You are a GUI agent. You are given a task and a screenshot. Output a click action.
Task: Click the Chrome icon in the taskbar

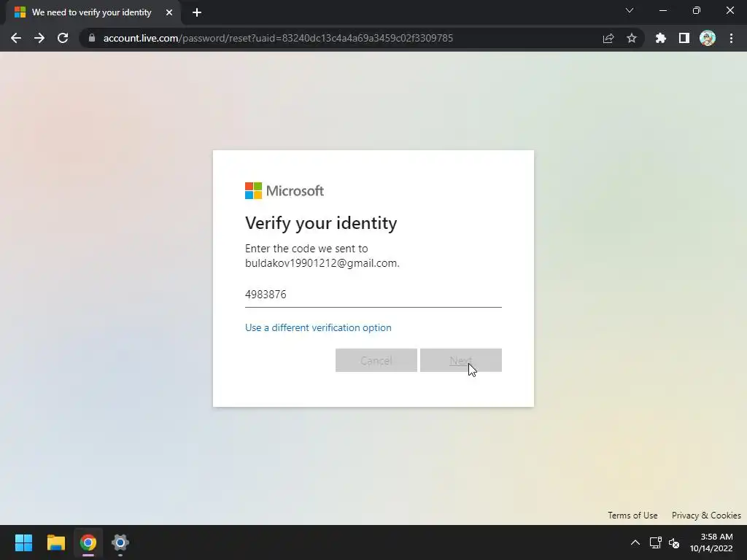[x=88, y=542]
